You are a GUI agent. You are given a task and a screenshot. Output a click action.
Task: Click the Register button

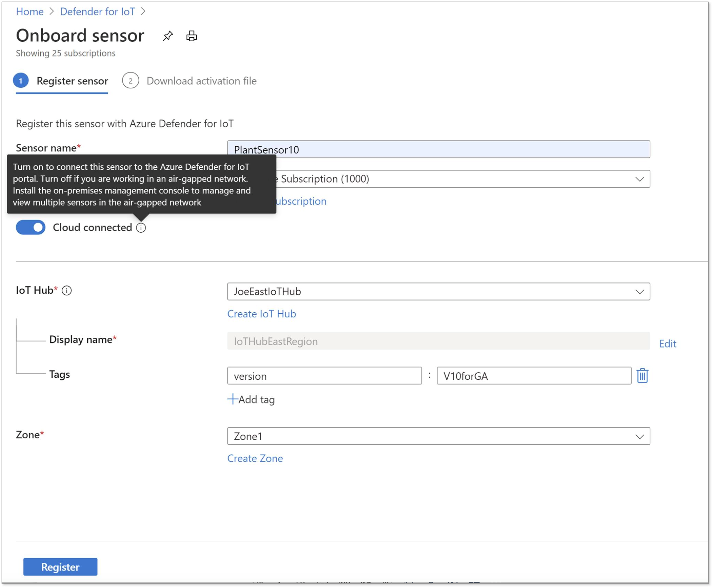click(60, 567)
